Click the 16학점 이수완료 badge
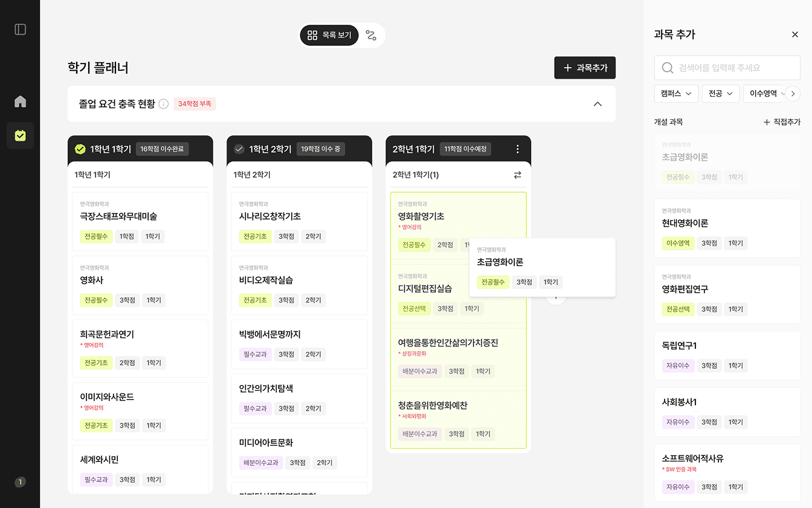 click(162, 149)
